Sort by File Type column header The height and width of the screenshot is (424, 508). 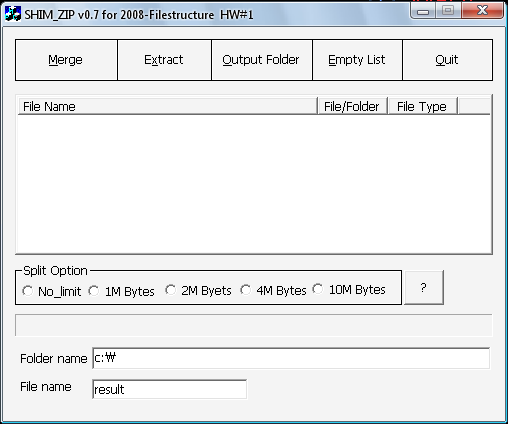423,106
